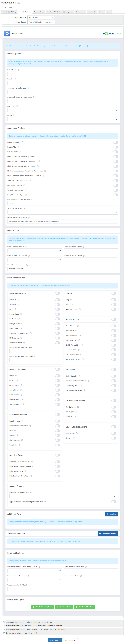The width and height of the screenshot is (126, 644).
Task: Toggle Hide Bandwidth Usage Table switch
Action: pyautogui.click(x=57, y=476)
